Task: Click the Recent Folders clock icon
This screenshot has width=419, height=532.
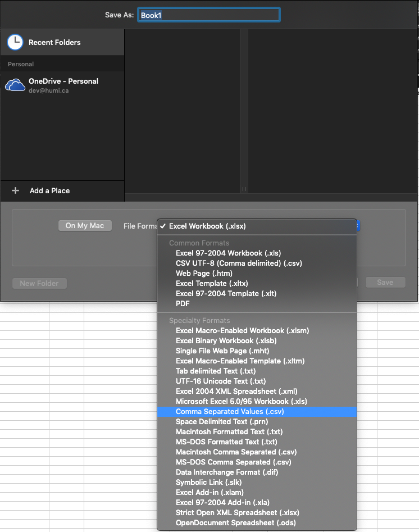Action: click(x=15, y=42)
